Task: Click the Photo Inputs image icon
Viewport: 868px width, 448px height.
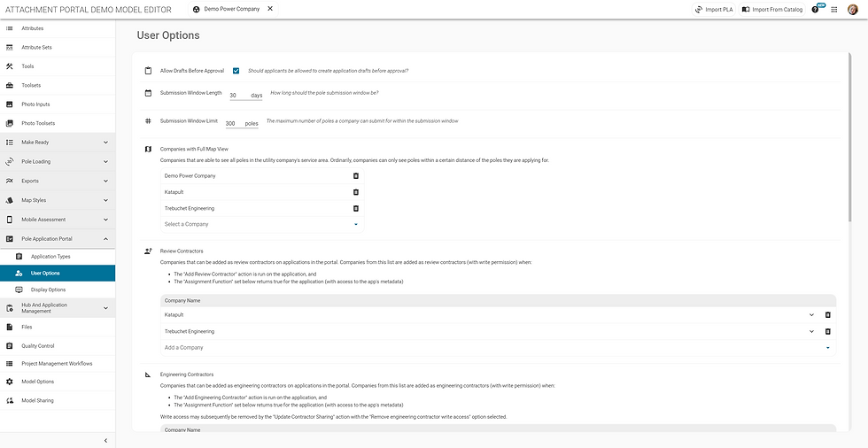Action: tap(10, 104)
